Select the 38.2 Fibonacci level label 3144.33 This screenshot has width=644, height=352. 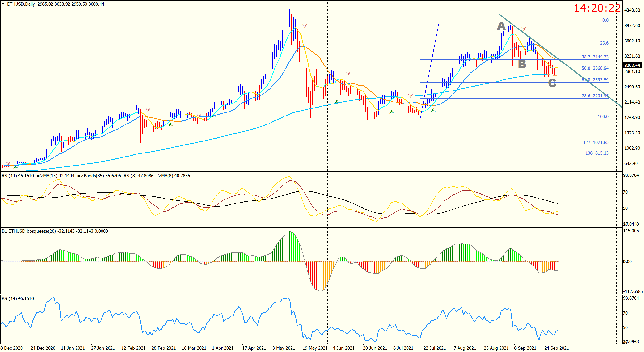click(595, 57)
